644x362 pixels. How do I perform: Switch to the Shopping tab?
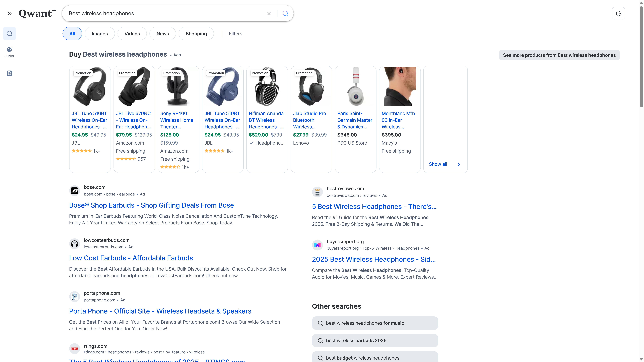click(196, 34)
